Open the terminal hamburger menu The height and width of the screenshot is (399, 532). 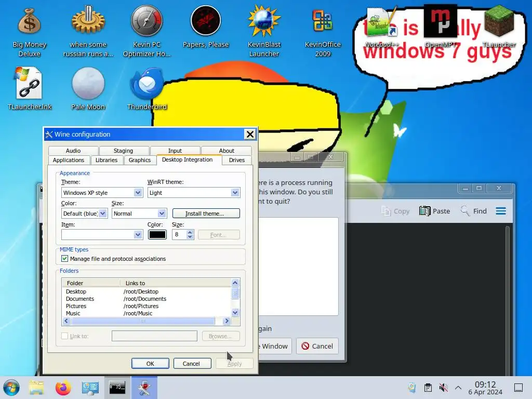pyautogui.click(x=501, y=211)
